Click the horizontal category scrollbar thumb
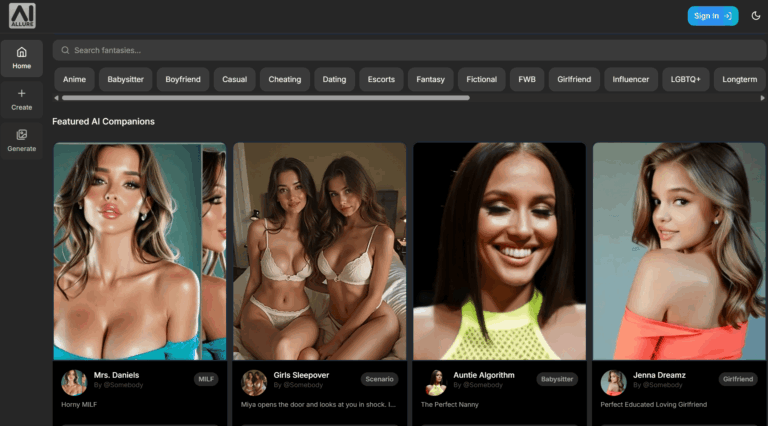This screenshot has width=768, height=426. point(266,98)
